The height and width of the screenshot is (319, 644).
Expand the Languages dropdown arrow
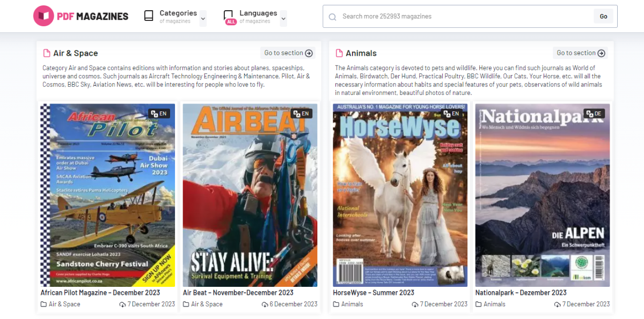tap(283, 18)
